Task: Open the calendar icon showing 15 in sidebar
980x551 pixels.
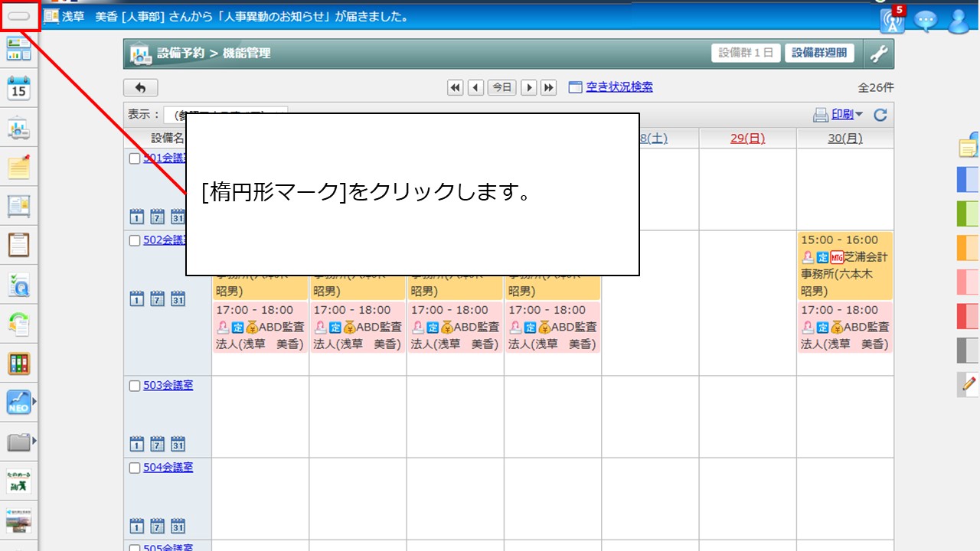Action: click(x=18, y=88)
